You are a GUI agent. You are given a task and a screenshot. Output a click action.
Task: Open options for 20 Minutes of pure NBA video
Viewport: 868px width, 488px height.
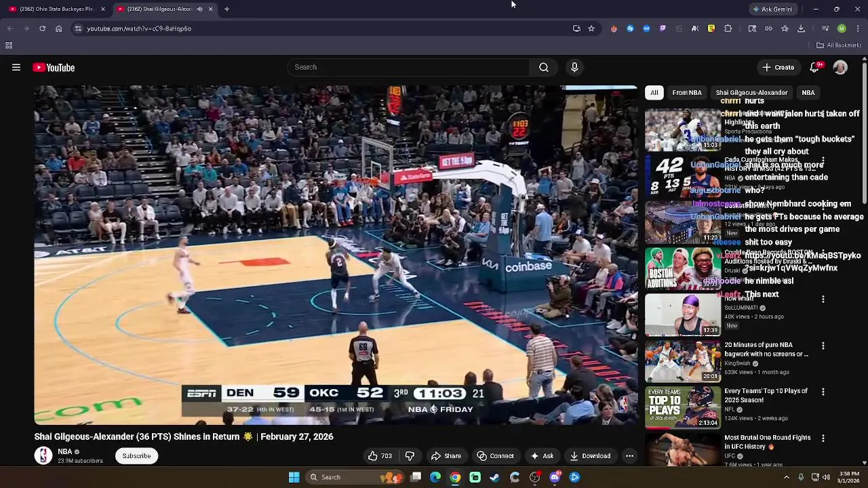point(823,346)
